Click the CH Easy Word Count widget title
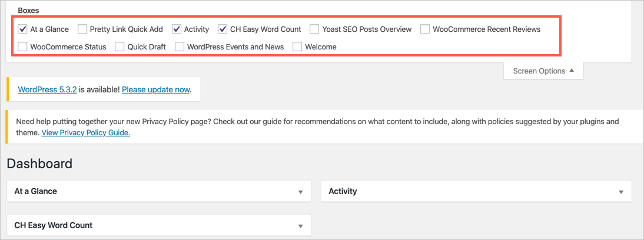The height and width of the screenshot is (240, 644). (x=54, y=225)
